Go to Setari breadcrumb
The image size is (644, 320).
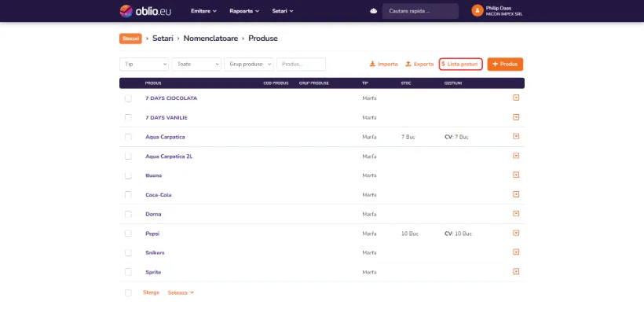[163, 39]
